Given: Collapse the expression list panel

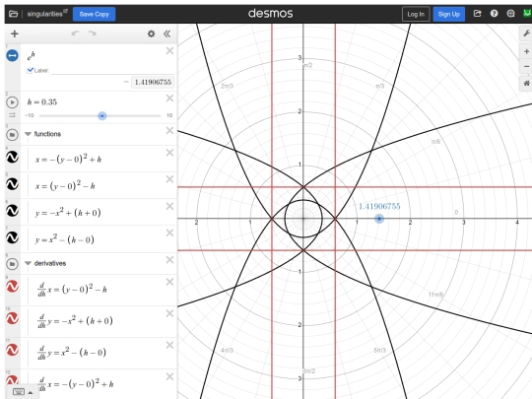Looking at the screenshot, I should (166, 33).
